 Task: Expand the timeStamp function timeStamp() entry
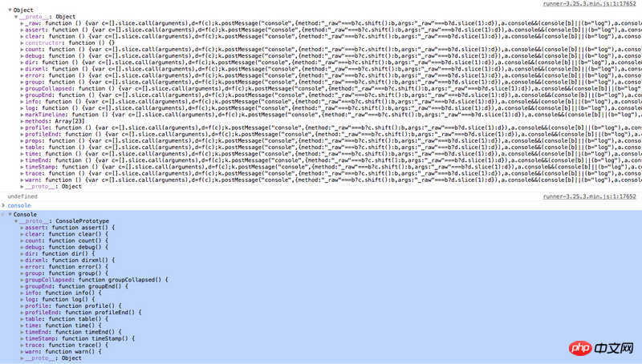pyautogui.click(x=22, y=338)
